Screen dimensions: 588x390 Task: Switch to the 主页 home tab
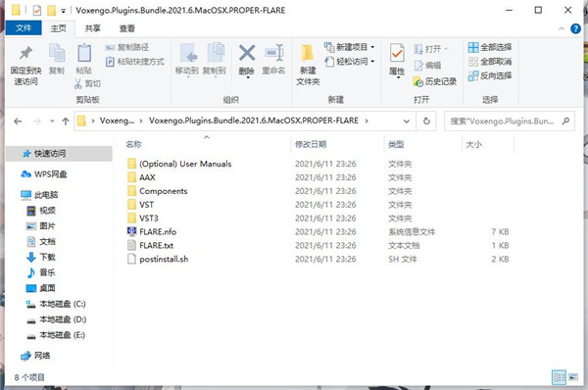point(59,28)
